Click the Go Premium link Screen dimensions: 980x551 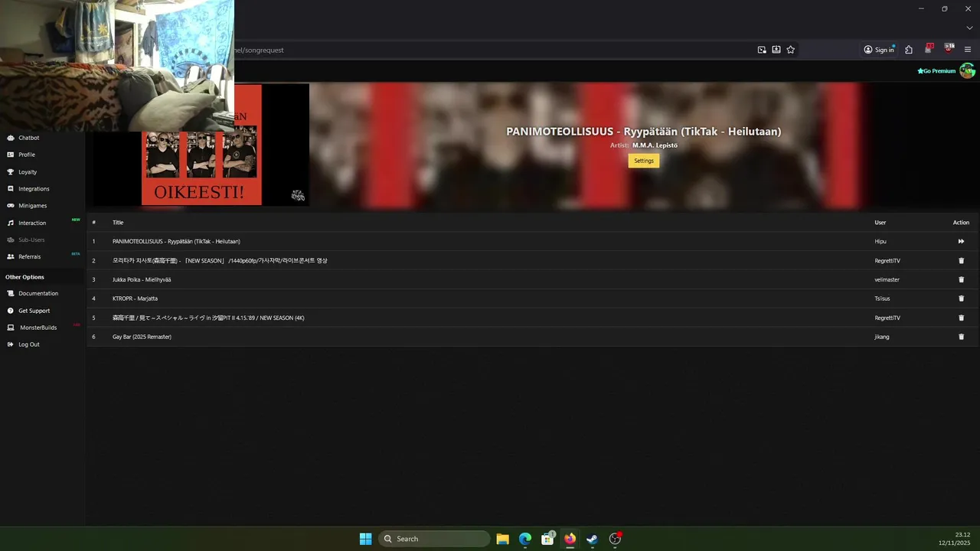936,71
